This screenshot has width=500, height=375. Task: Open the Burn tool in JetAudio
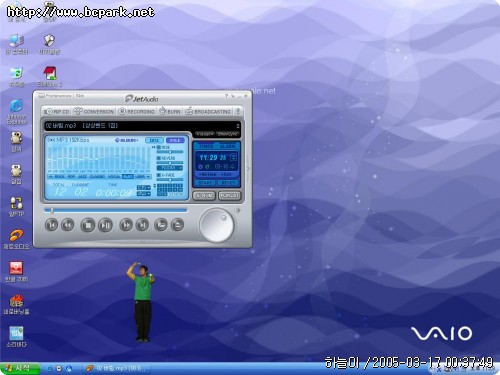click(x=170, y=111)
